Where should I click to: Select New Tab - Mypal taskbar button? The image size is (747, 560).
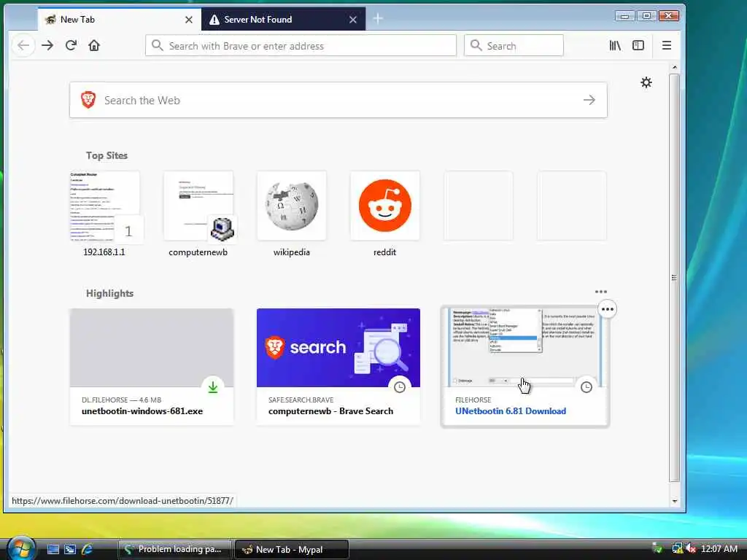[292, 549]
